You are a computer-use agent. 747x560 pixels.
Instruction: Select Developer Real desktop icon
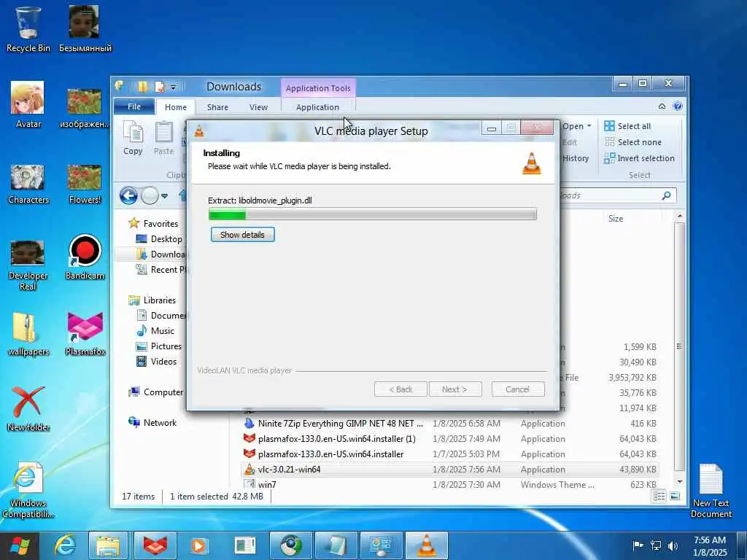(x=28, y=264)
